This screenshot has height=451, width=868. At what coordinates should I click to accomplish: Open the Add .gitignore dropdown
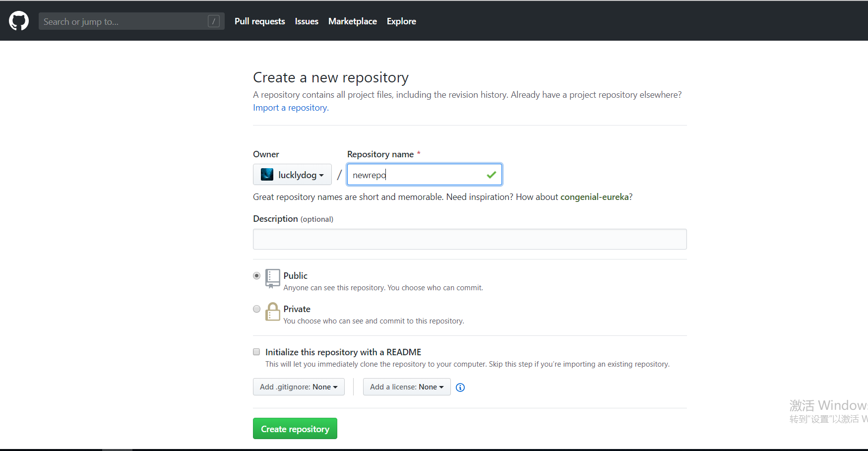pyautogui.click(x=299, y=387)
